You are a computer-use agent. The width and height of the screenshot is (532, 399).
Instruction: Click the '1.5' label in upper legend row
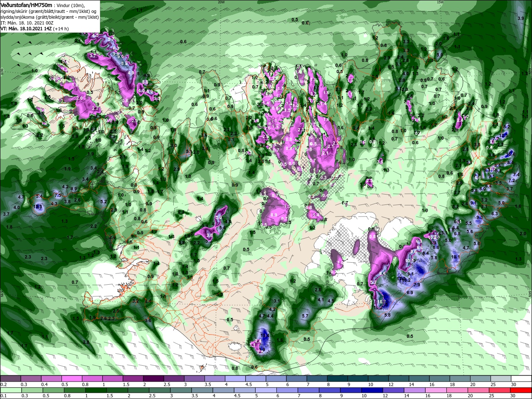pyautogui.click(x=126, y=384)
